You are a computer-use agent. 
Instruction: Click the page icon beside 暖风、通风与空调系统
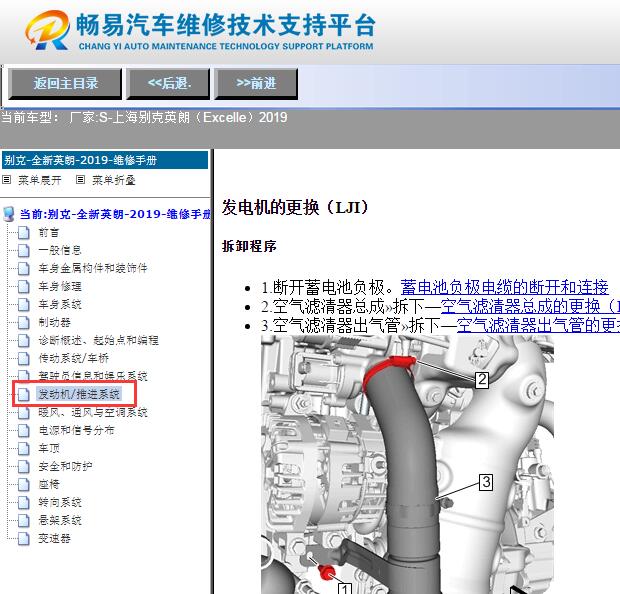tap(24, 412)
